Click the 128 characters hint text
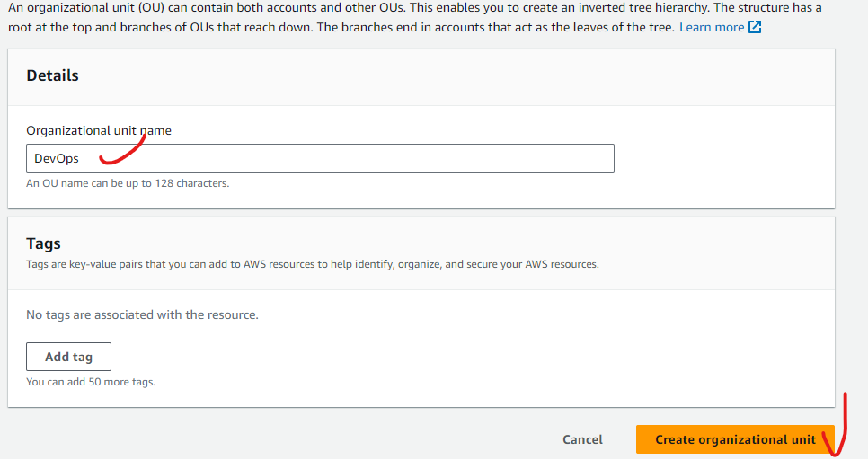The width and height of the screenshot is (868, 460). 128,183
